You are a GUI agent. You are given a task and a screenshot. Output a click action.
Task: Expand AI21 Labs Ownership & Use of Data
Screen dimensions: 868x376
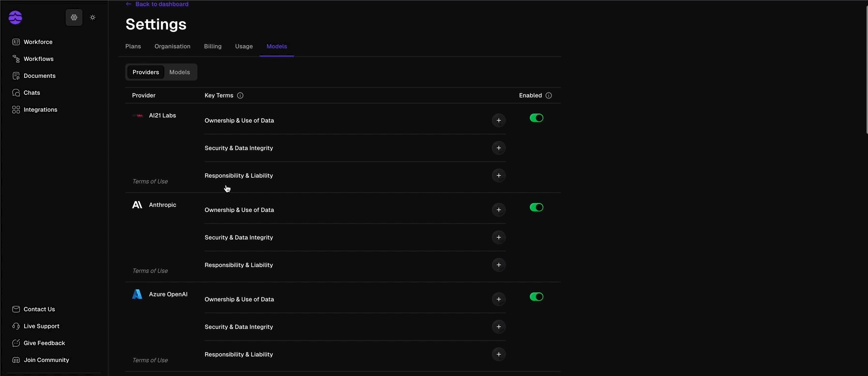(499, 120)
